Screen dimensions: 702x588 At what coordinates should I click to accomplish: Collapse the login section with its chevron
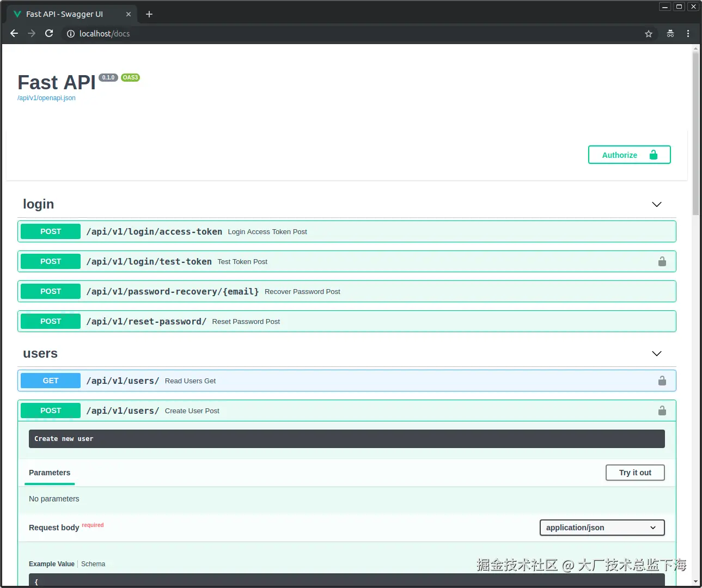point(657,204)
